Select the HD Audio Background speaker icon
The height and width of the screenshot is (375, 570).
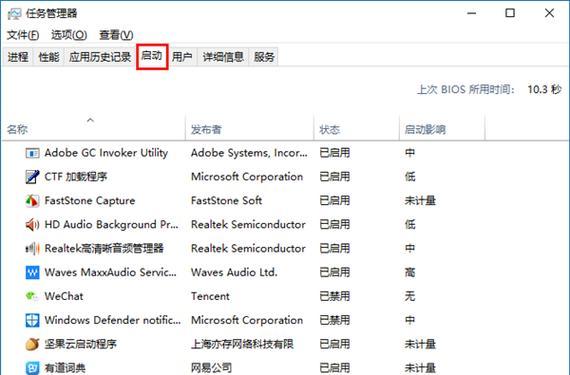point(32,225)
